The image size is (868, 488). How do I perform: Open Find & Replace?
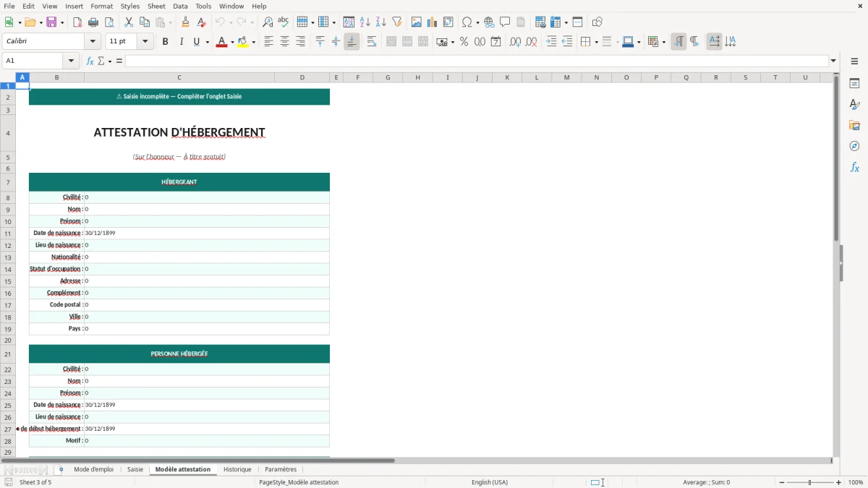pyautogui.click(x=268, y=22)
